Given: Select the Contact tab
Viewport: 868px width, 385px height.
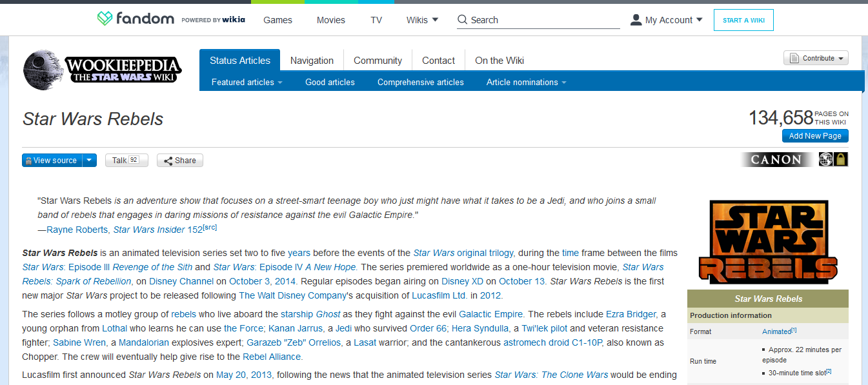Looking at the screenshot, I should pos(438,61).
